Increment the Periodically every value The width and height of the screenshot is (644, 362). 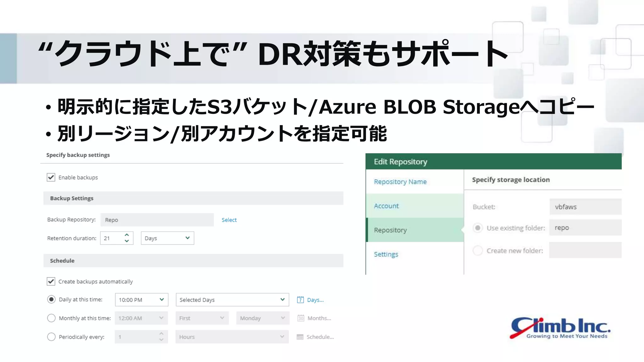tap(161, 334)
